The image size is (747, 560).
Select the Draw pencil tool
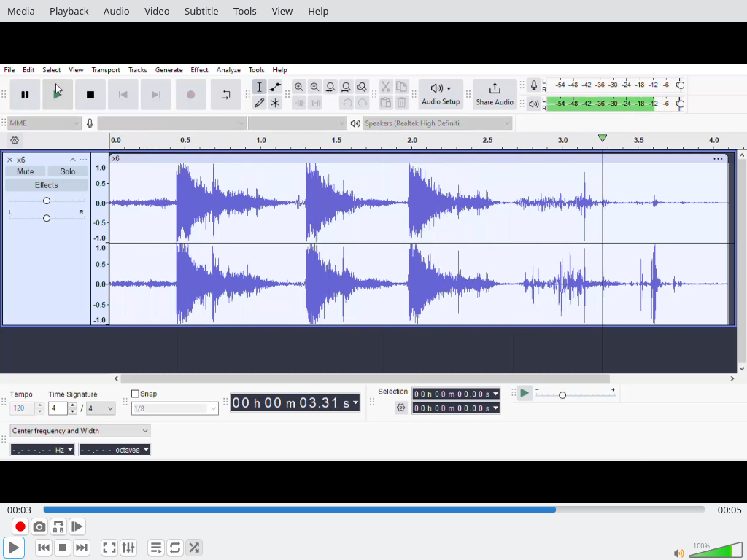tap(259, 104)
